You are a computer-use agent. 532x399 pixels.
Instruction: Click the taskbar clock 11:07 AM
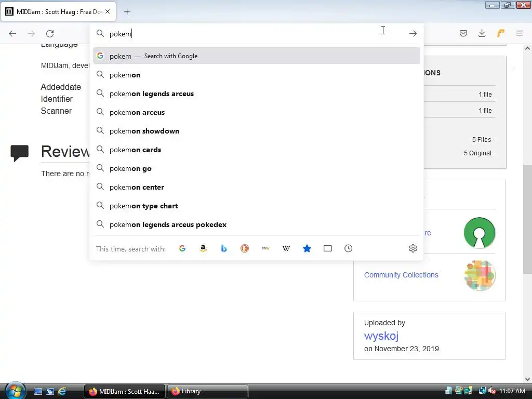512,391
